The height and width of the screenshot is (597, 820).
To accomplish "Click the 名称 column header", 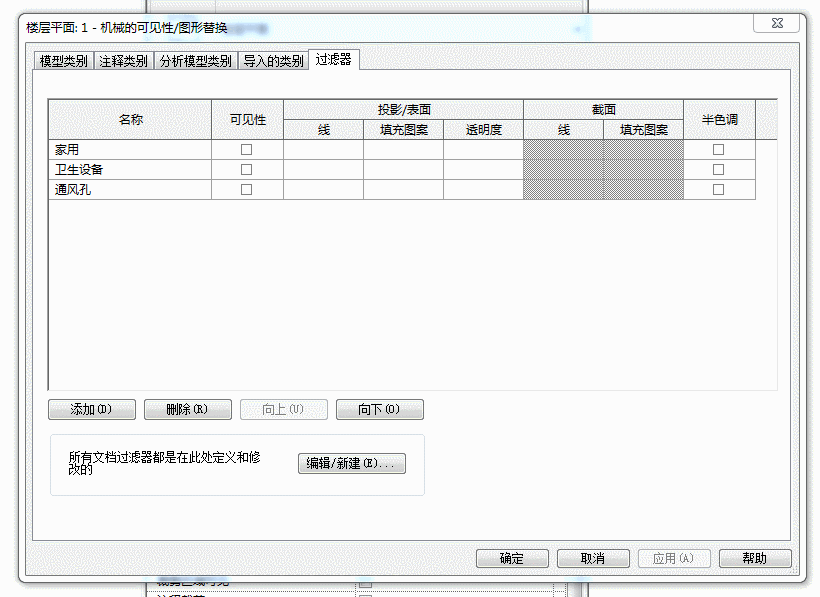I will 130,120.
